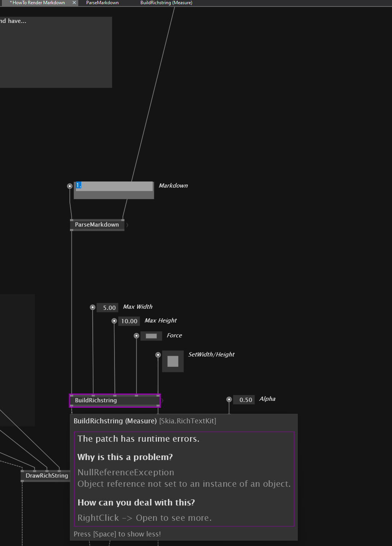
Task: Switch to the ParseMarkdown tab
Action: (102, 3)
